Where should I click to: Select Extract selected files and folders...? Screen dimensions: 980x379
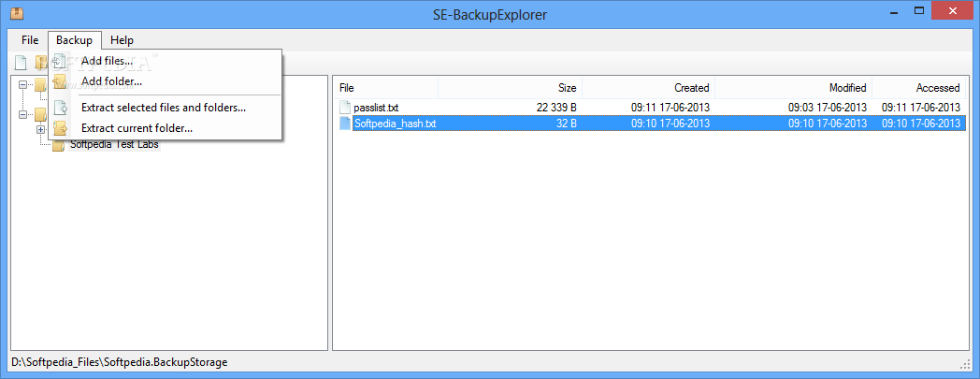click(165, 108)
